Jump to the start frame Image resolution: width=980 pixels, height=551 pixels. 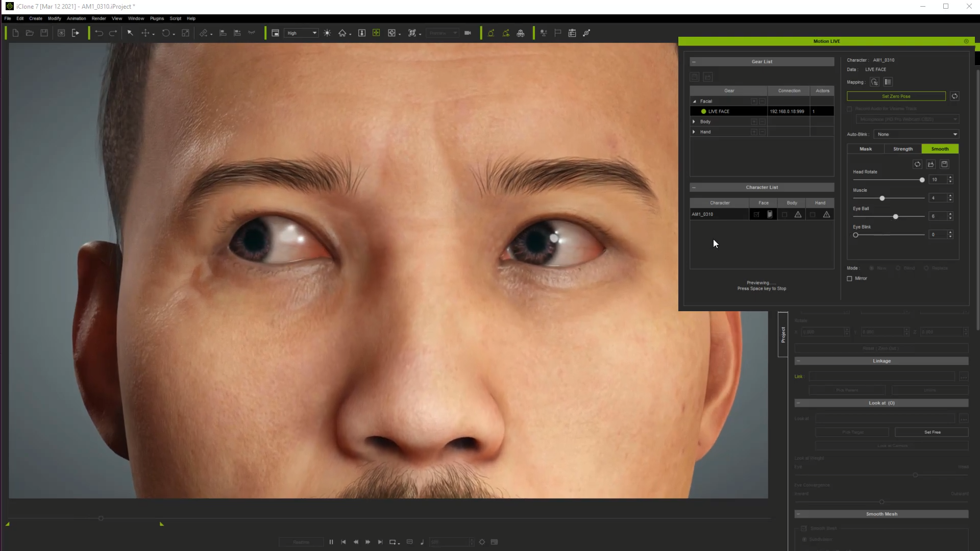pyautogui.click(x=344, y=542)
